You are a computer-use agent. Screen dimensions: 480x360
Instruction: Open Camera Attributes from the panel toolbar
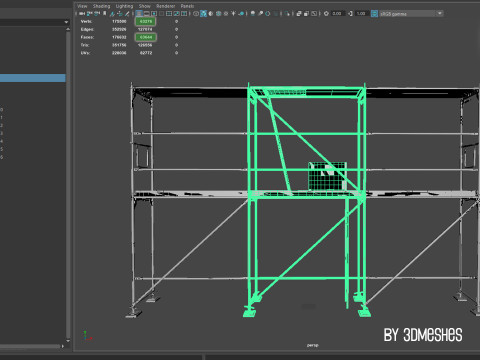point(97,14)
